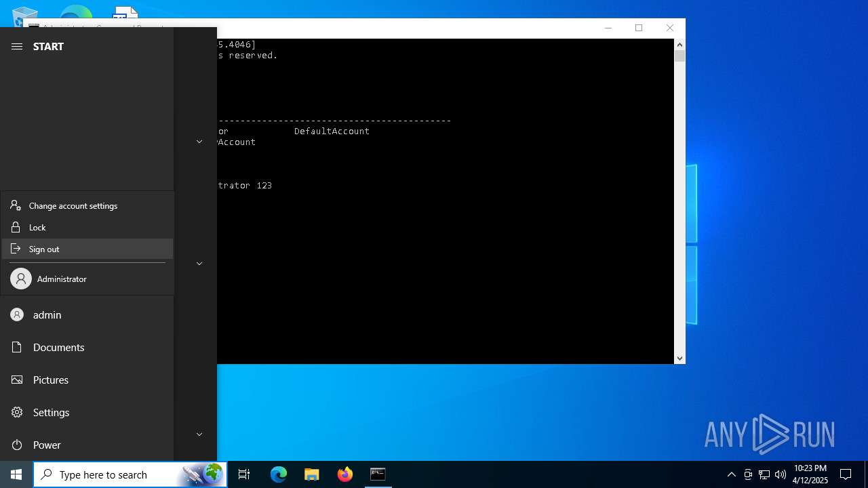The height and width of the screenshot is (488, 868).
Task: Click the Command Prompt taskbar icon
Action: pos(378,474)
